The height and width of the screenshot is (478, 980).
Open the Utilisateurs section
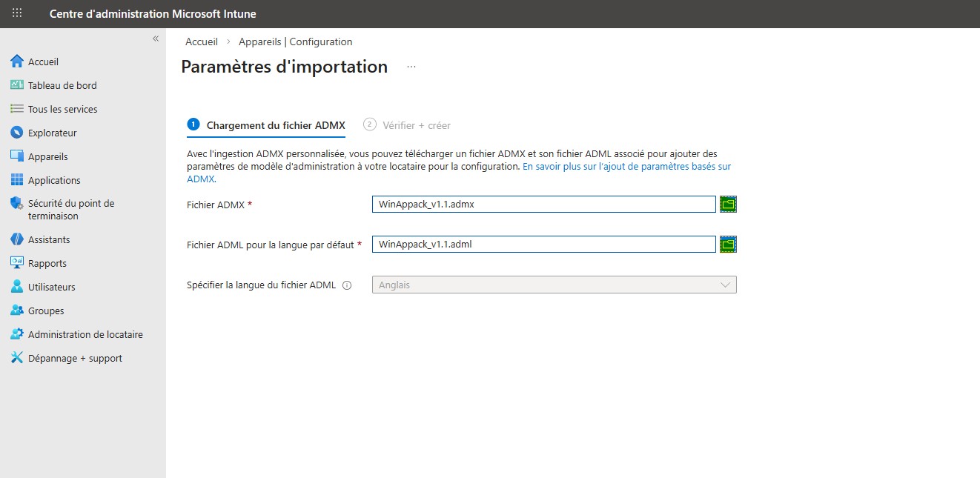53,287
